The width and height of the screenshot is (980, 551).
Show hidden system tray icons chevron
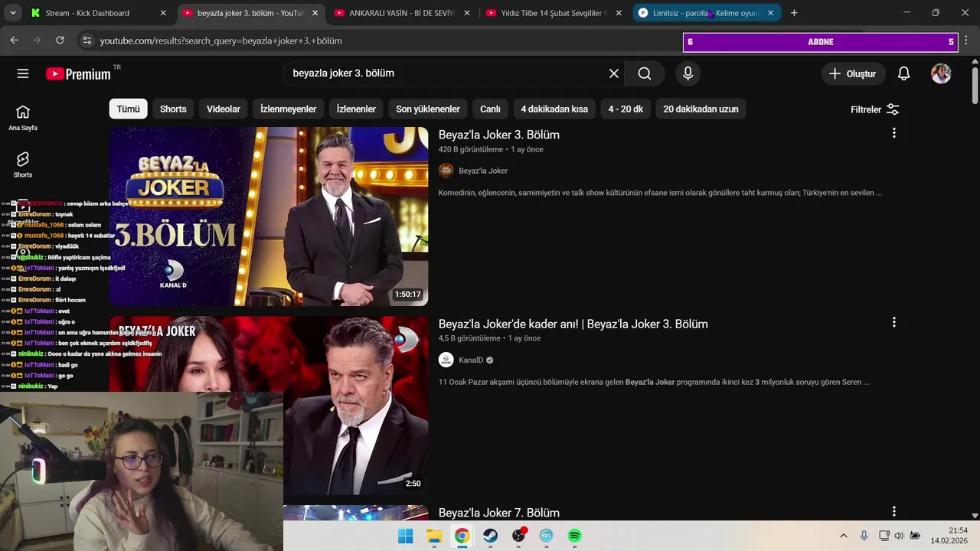[x=843, y=536]
